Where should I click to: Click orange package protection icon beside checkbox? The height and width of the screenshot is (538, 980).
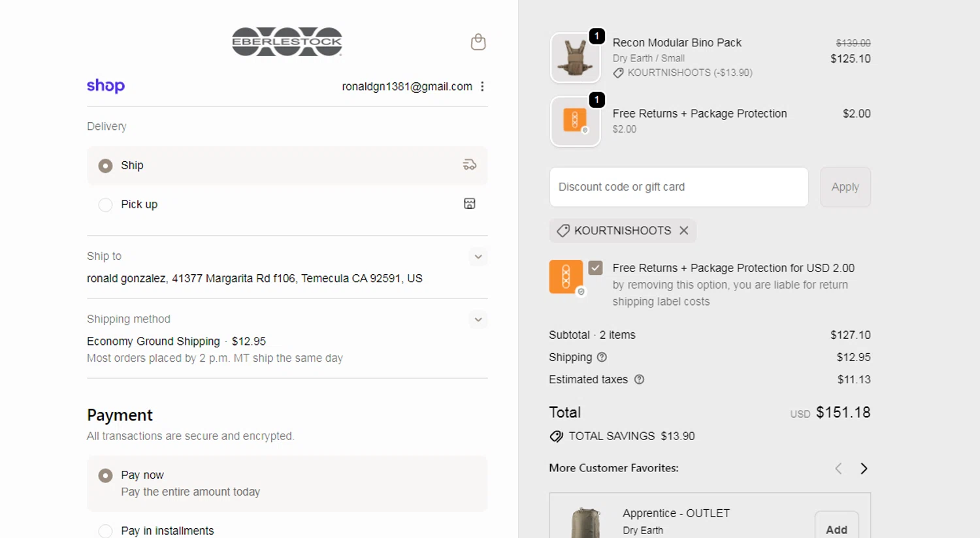(566, 277)
